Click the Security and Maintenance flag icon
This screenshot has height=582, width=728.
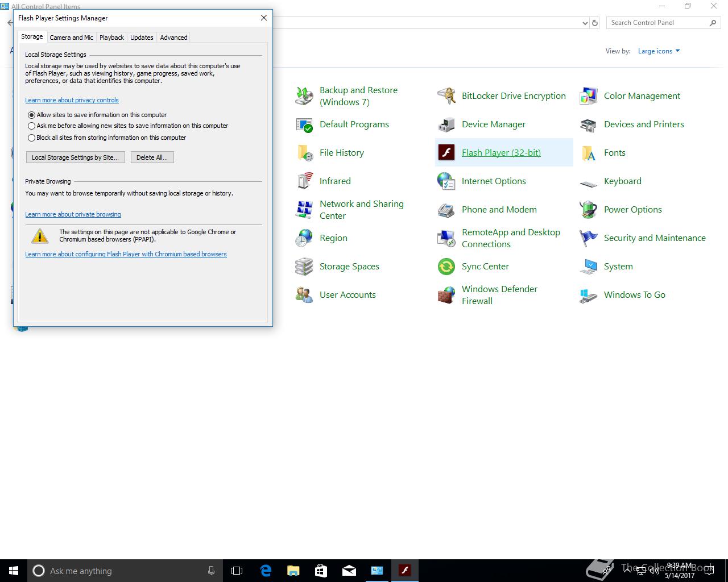(589, 238)
